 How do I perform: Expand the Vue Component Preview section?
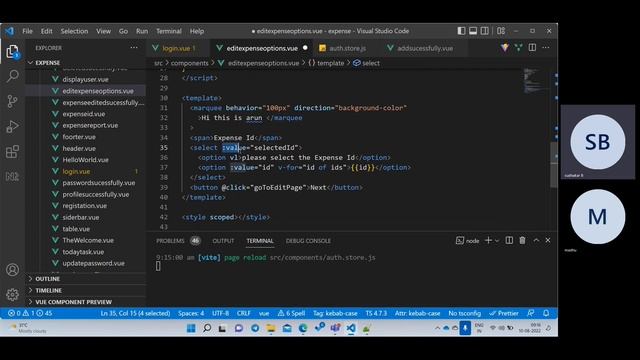[x=73, y=302]
